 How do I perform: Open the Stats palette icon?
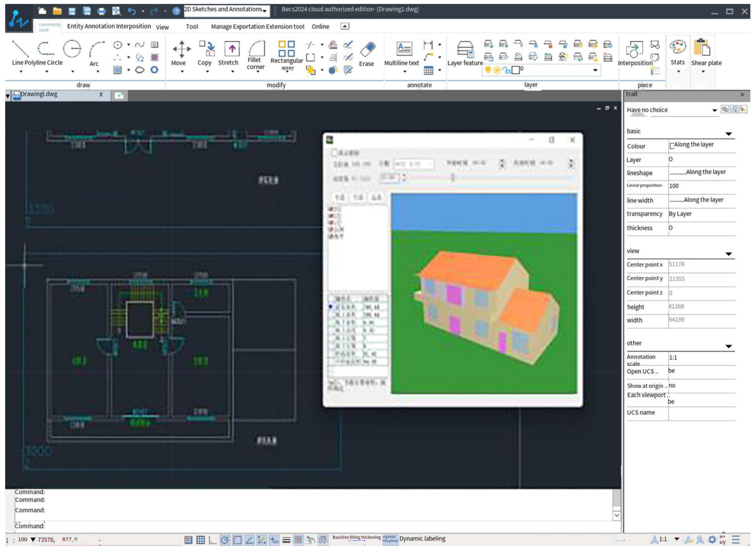678,47
